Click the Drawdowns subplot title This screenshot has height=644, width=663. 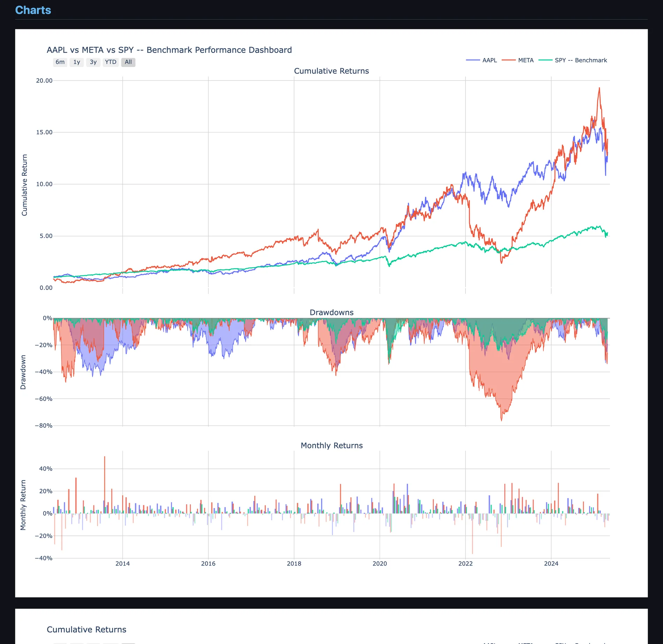331,312
